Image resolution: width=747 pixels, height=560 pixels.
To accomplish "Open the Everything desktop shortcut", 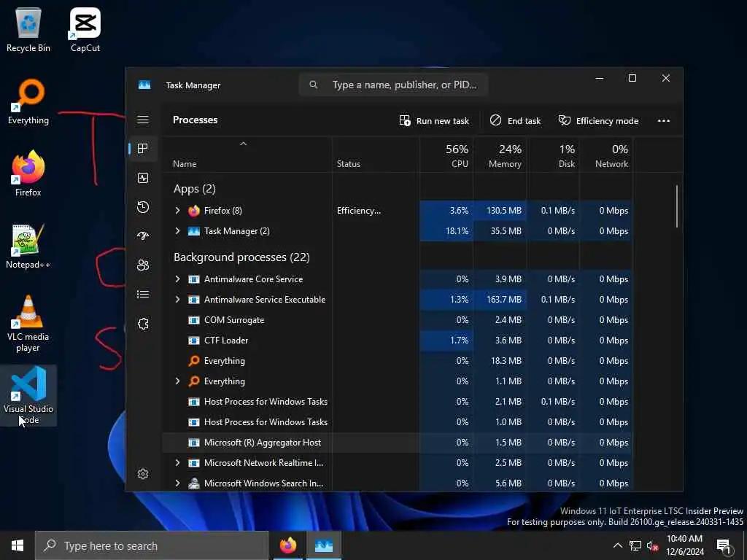I will pyautogui.click(x=28, y=102).
